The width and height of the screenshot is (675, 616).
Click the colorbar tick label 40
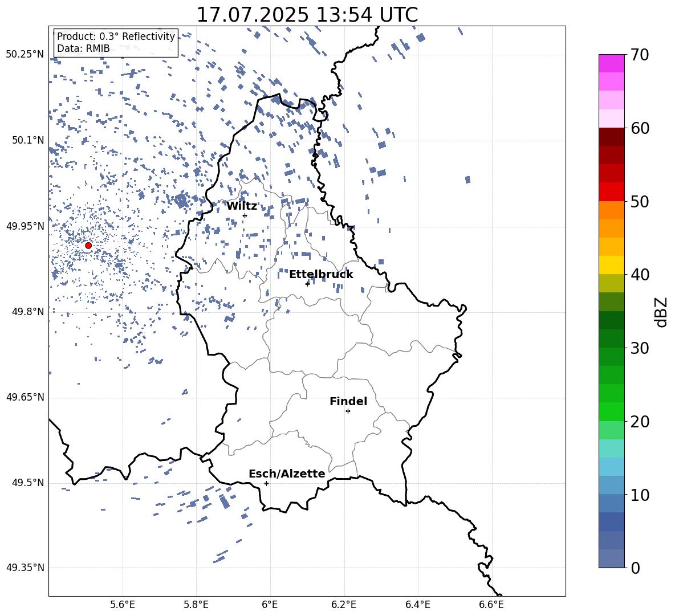coord(640,275)
